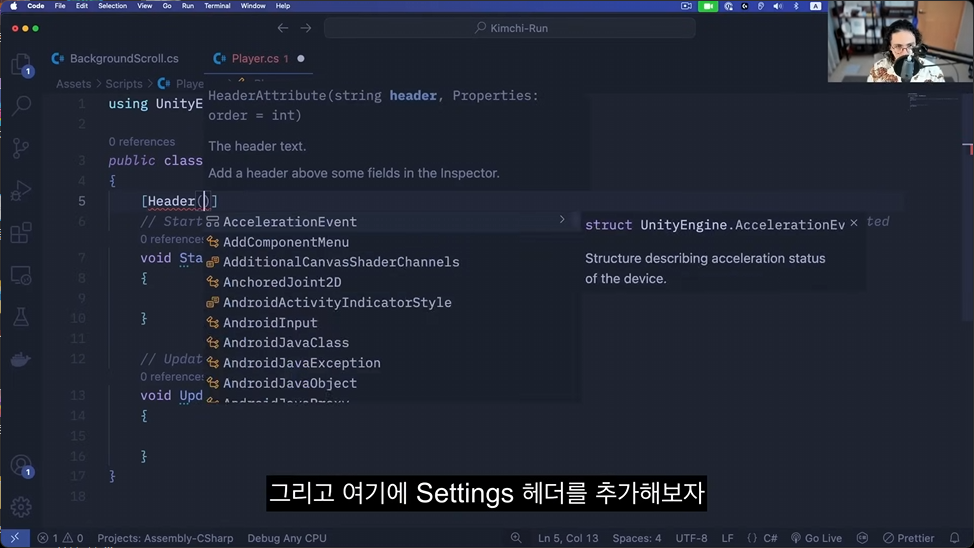The height and width of the screenshot is (548, 974).
Task: Select AnchoredJoint2D suggestion
Action: point(389,282)
